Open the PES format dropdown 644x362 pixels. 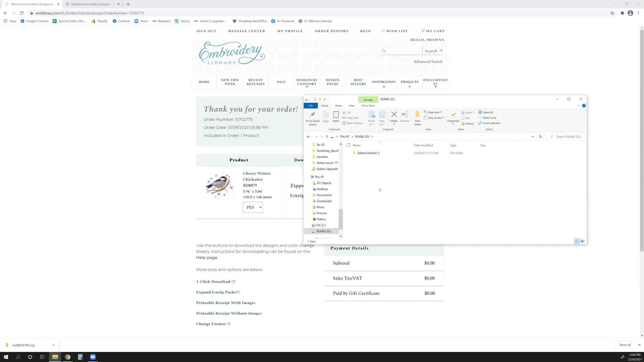(253, 207)
